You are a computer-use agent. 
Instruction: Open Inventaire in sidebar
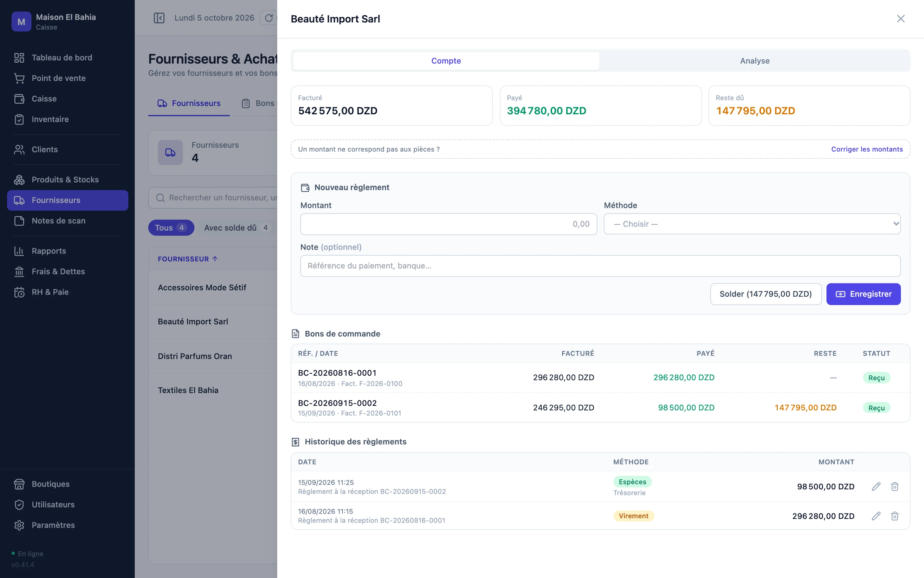(68, 119)
